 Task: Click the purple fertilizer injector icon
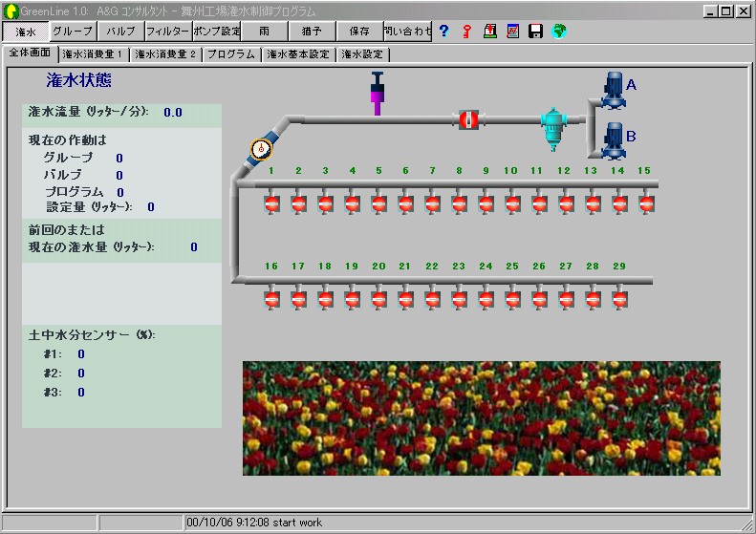click(x=378, y=94)
